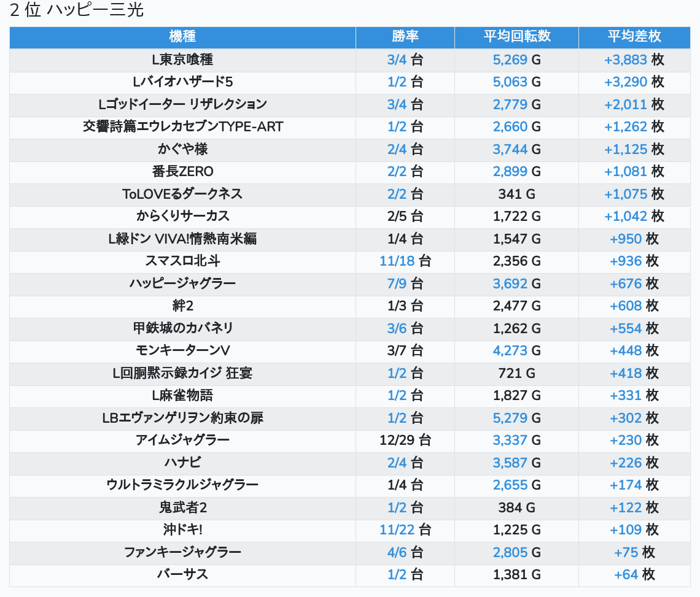Click からくりサーカス machine name
This screenshot has height=597, width=700.
[182, 216]
